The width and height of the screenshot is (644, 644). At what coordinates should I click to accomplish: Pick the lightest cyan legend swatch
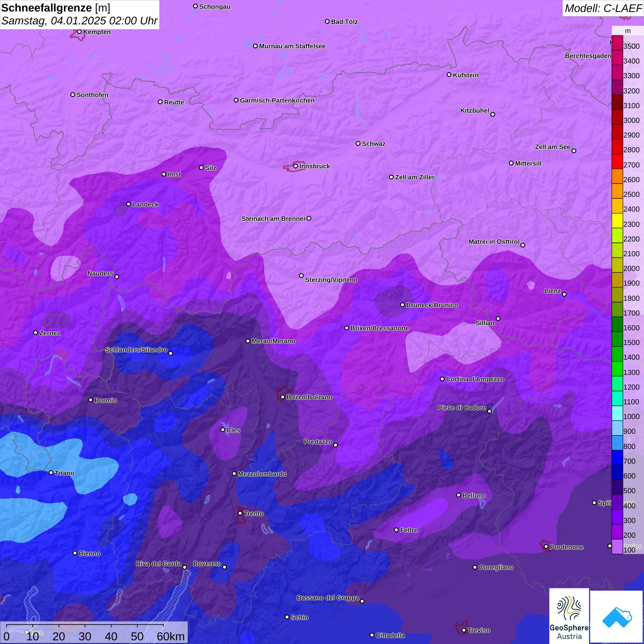coord(617,413)
